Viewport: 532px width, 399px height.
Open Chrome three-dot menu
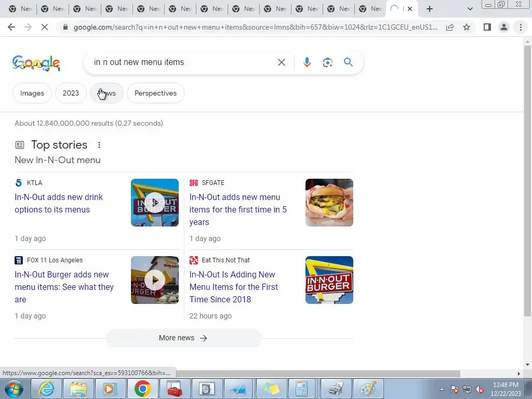pos(521,27)
